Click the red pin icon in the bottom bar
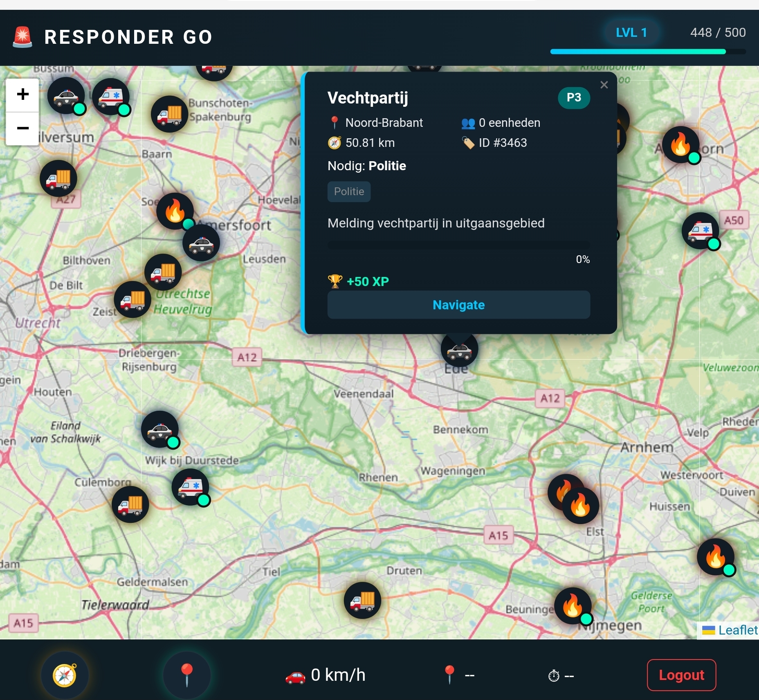759x700 pixels. [x=186, y=675]
